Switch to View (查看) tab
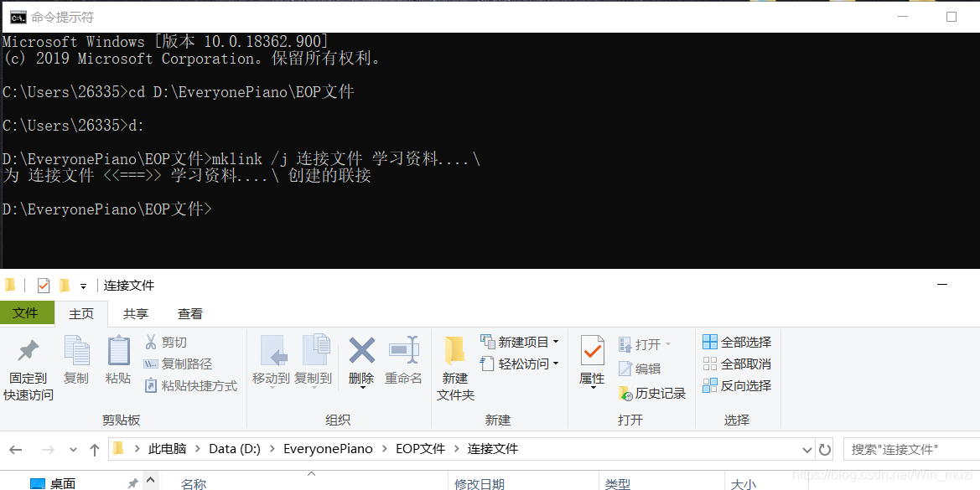The width and height of the screenshot is (980, 490). tap(190, 314)
